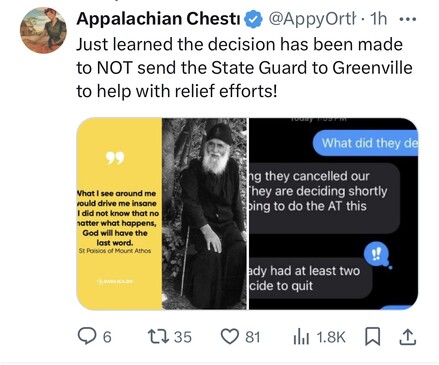Open the St Paisios quote image
439x365 pixels.
pos(162,214)
